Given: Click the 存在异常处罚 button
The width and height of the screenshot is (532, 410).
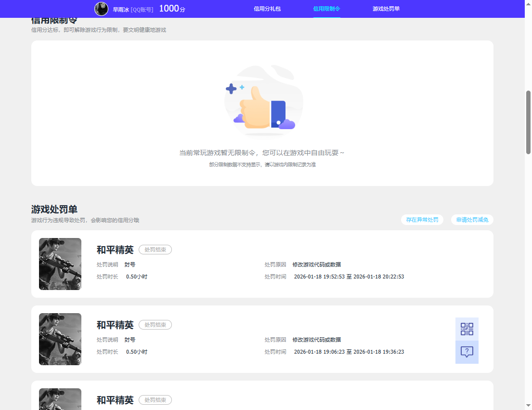Looking at the screenshot, I should click(422, 220).
